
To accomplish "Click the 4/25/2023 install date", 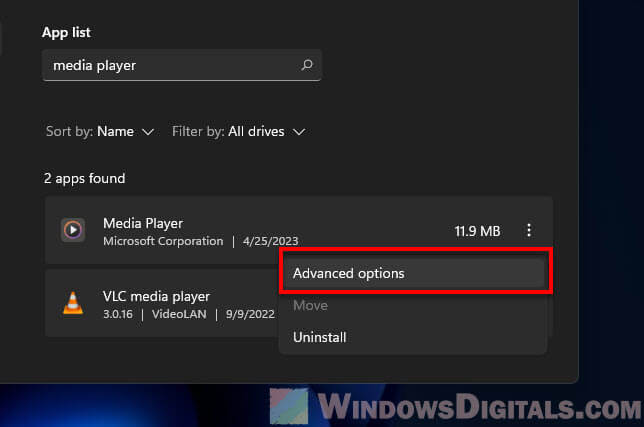I will coord(270,241).
